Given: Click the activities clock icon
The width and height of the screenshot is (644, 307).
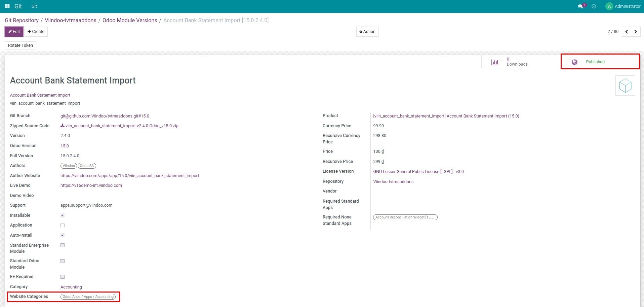Looking at the screenshot, I should (594, 6).
